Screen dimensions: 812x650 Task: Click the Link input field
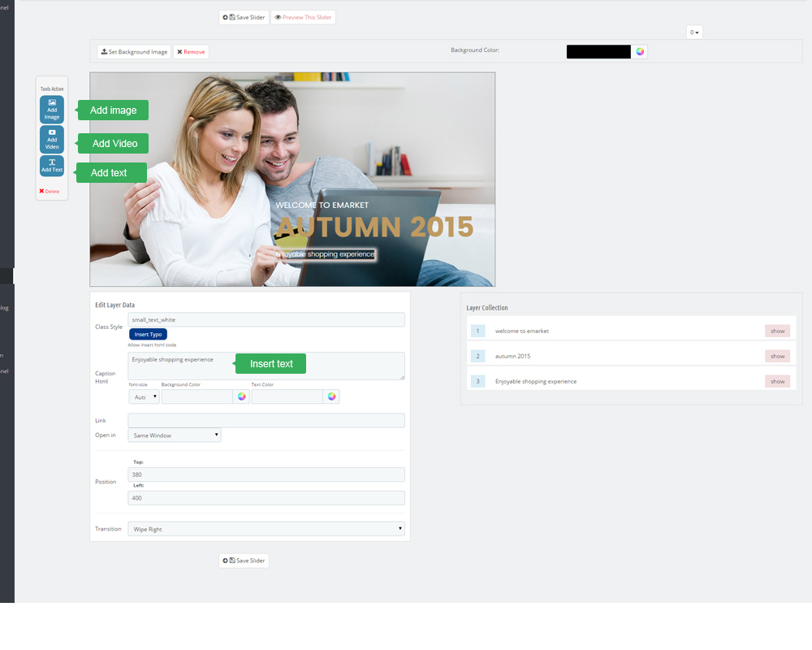(266, 420)
